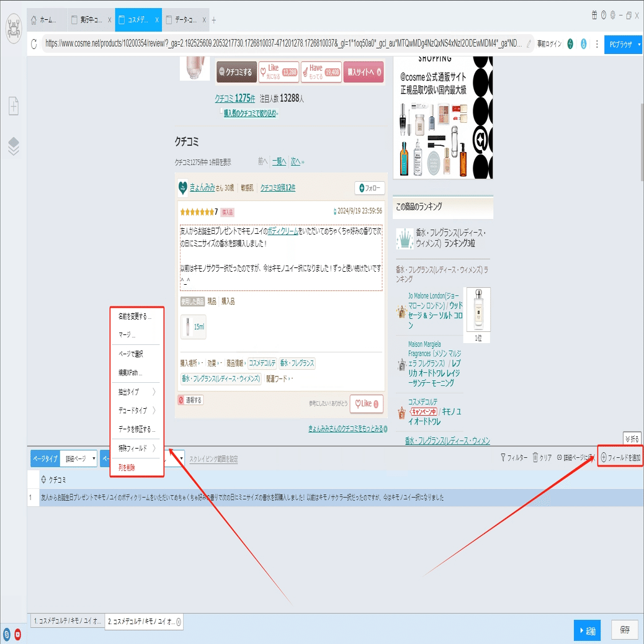Click the Like heart button under review
Image resolution: width=644 pixels, height=644 pixels.
tap(366, 404)
